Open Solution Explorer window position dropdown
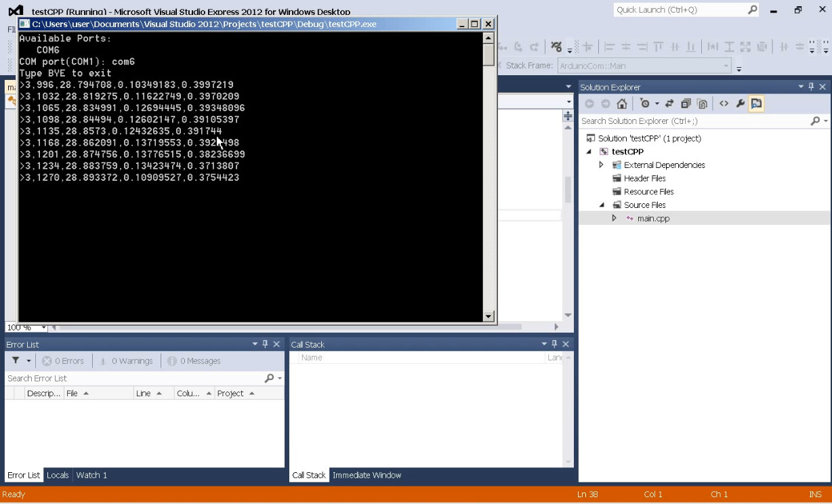Screen dimensions: 832x504 click(x=800, y=87)
